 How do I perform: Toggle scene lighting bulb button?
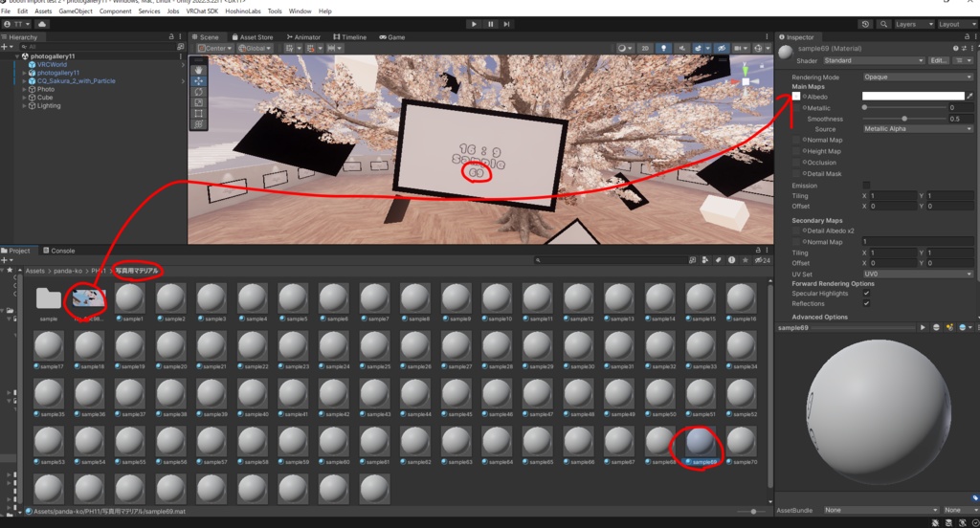point(663,48)
